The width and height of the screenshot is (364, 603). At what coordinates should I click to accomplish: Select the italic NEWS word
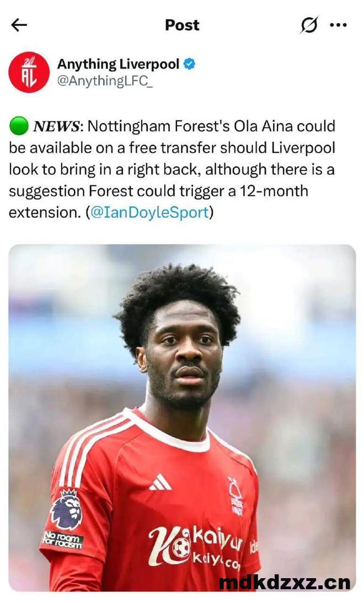point(56,126)
